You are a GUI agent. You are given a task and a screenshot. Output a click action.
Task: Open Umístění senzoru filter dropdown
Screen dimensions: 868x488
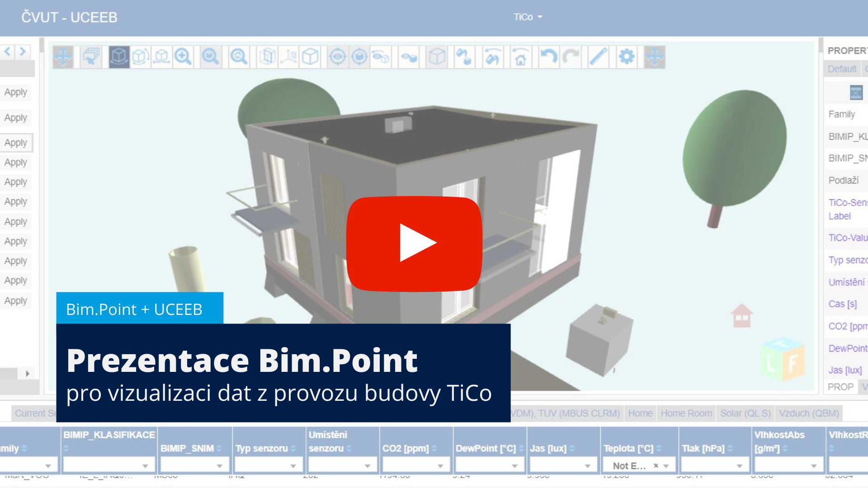[343, 465]
